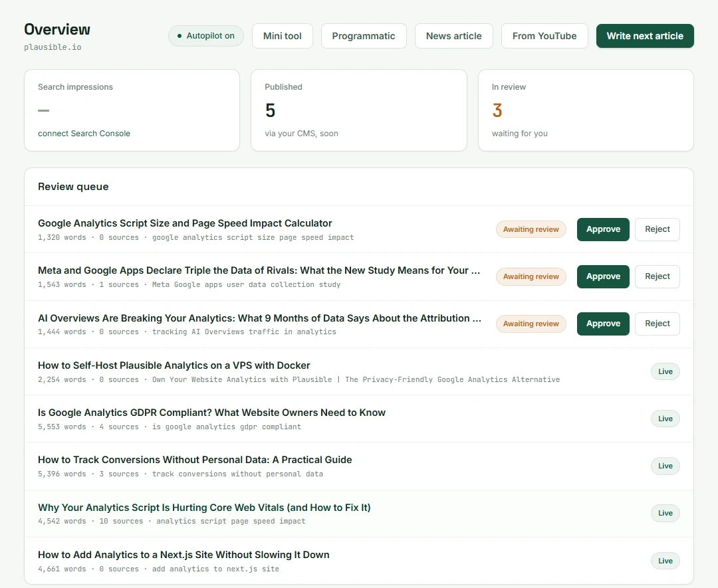Open Meta and Google Apps Declare article title
This screenshot has width=718, height=588.
(x=259, y=270)
